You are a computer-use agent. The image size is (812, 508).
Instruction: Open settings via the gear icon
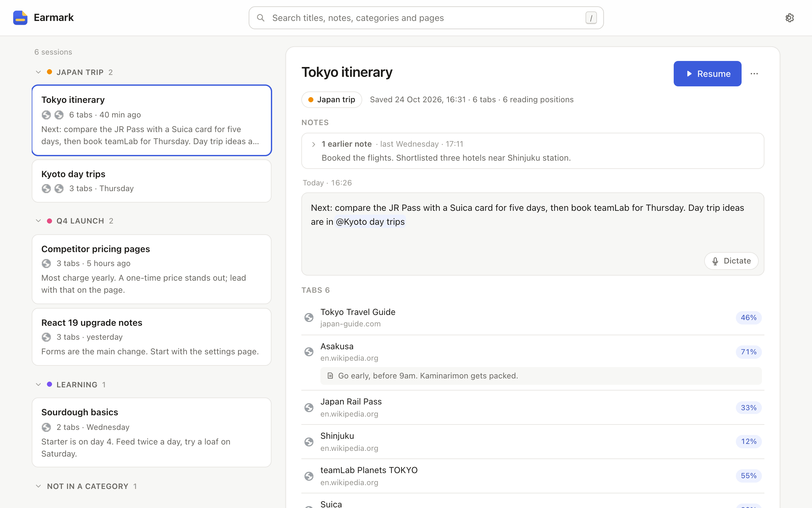point(789,18)
